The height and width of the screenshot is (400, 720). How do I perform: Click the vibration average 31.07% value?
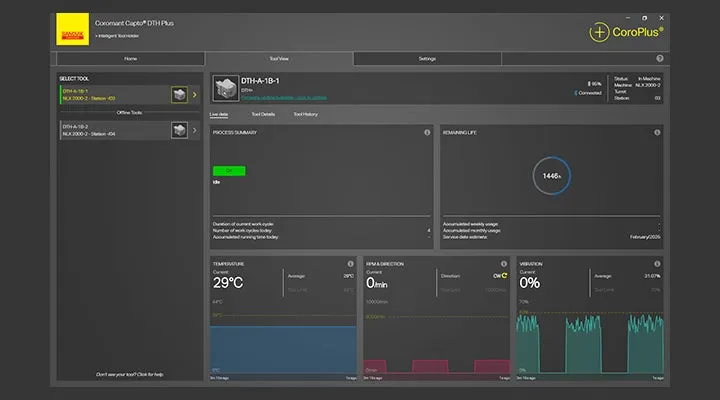tap(652, 276)
